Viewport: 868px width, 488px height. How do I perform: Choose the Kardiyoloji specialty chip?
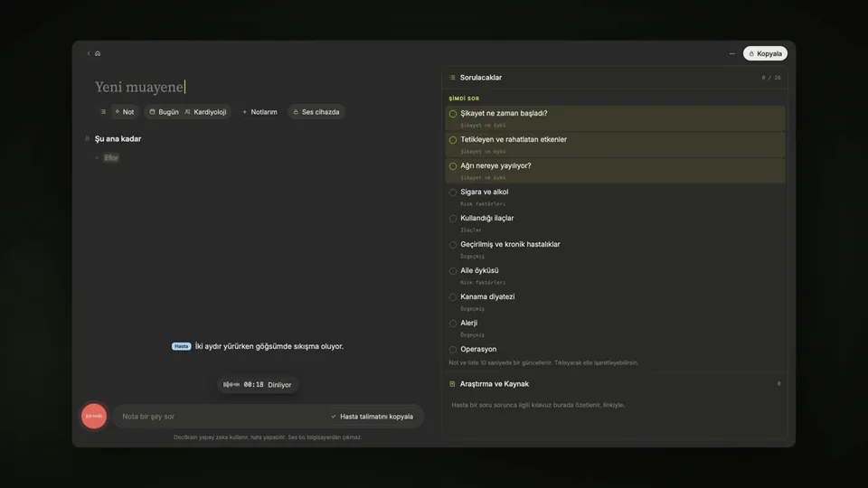point(205,112)
